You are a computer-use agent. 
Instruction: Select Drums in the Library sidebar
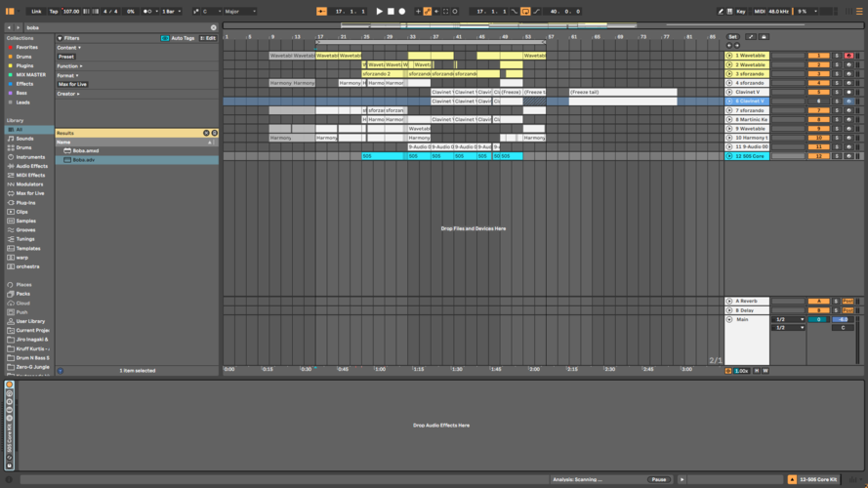(x=23, y=147)
